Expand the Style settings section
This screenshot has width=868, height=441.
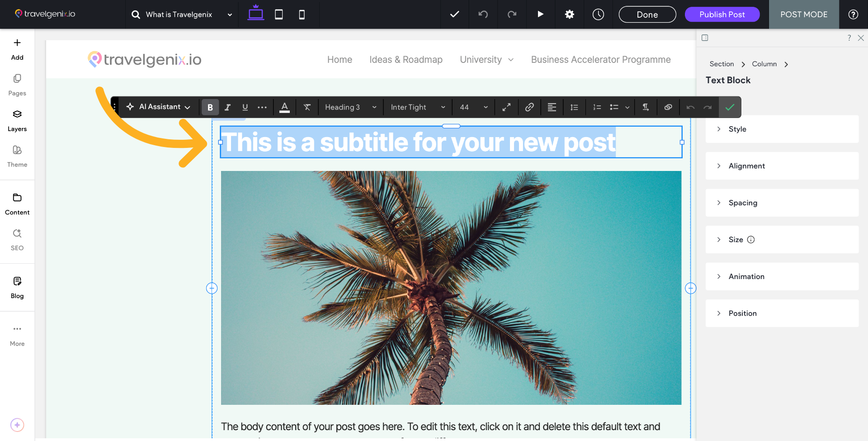(782, 129)
